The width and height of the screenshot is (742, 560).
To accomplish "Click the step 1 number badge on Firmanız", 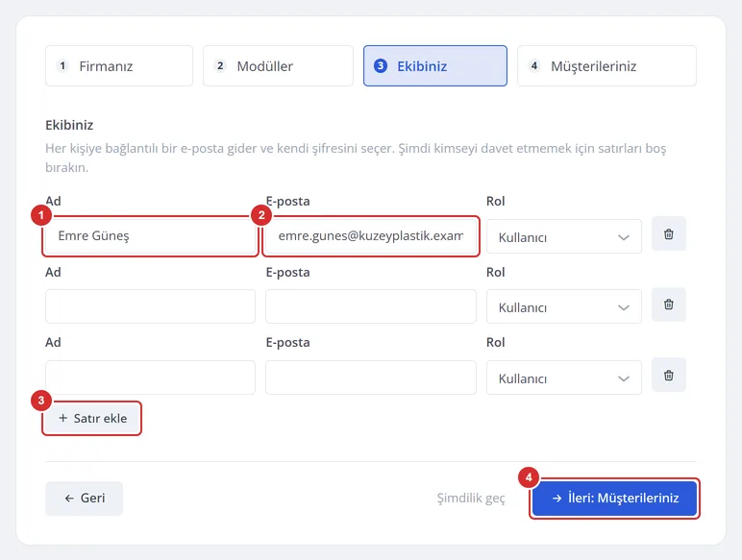I will point(62,65).
